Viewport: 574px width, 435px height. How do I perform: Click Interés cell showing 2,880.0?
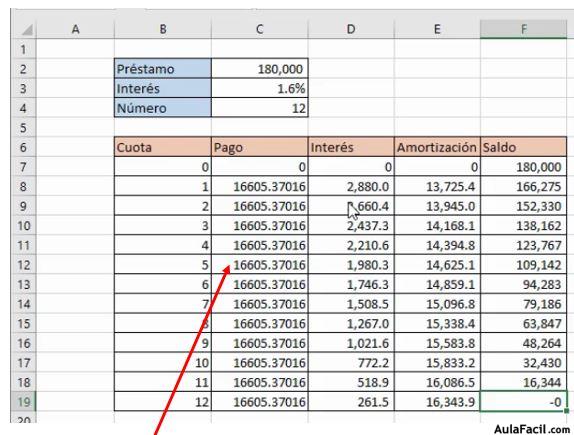(x=351, y=186)
